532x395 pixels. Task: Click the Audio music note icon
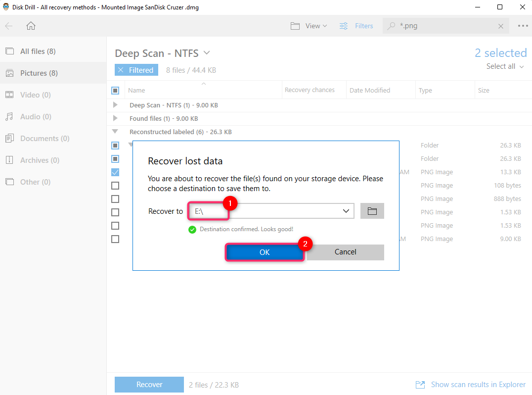9,116
